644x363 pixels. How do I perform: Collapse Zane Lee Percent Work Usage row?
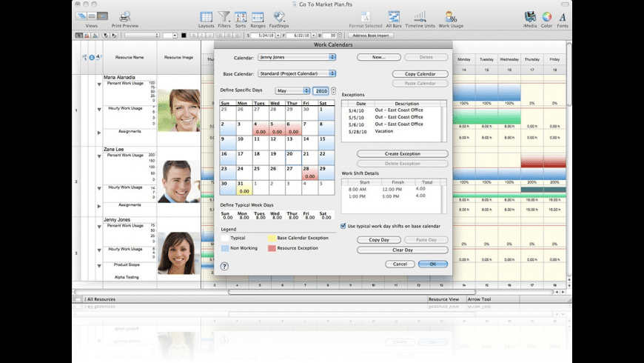(99, 156)
